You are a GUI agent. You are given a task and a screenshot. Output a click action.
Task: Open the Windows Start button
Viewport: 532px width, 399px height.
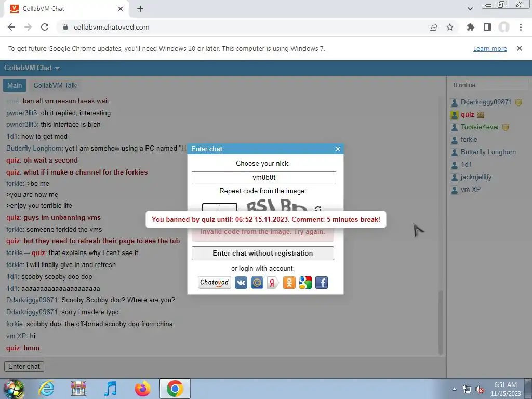tap(14, 389)
